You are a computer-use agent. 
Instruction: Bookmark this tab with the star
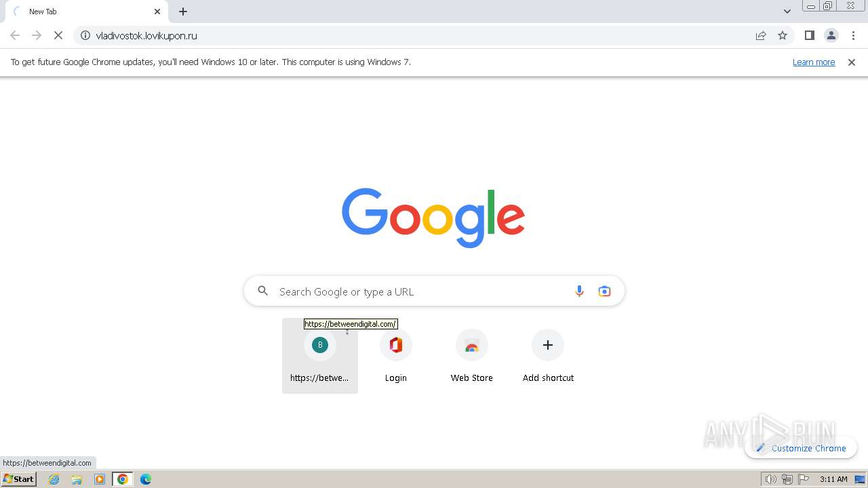pos(783,35)
